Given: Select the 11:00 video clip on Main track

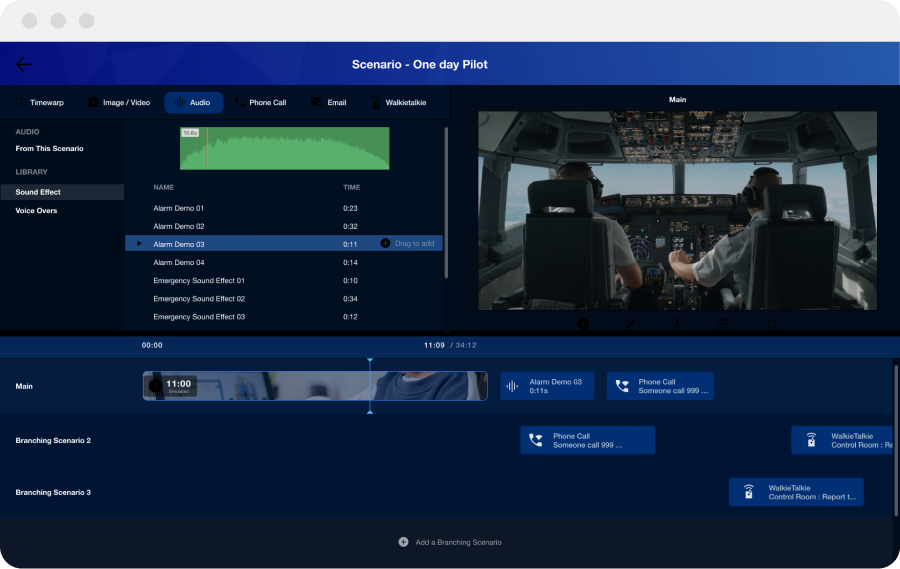Looking at the screenshot, I should point(315,386).
